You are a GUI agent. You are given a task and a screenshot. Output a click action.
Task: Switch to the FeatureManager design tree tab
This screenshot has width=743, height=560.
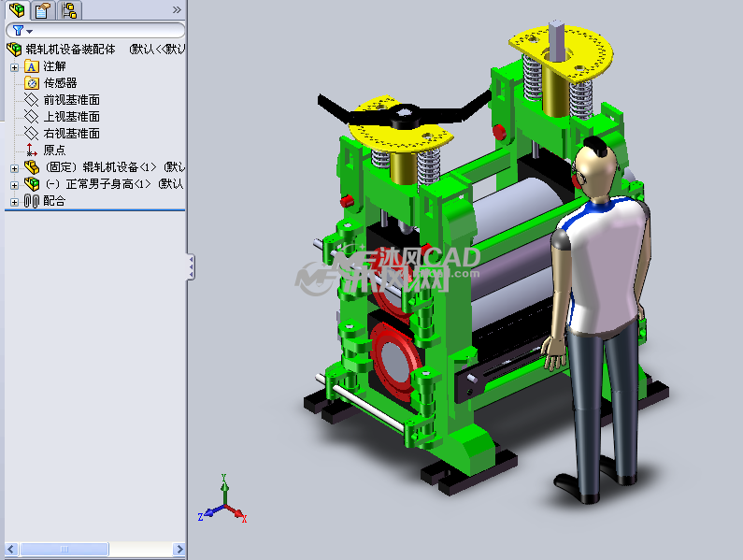[x=18, y=10]
